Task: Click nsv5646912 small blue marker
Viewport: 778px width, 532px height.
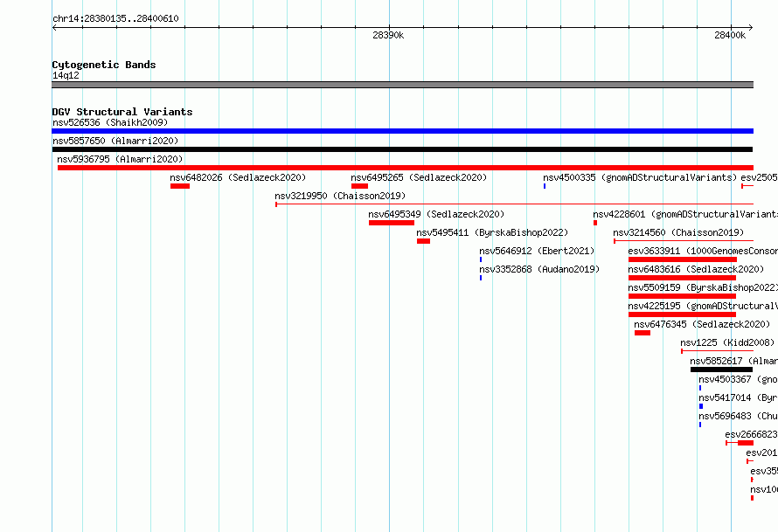Action: pyautogui.click(x=480, y=259)
